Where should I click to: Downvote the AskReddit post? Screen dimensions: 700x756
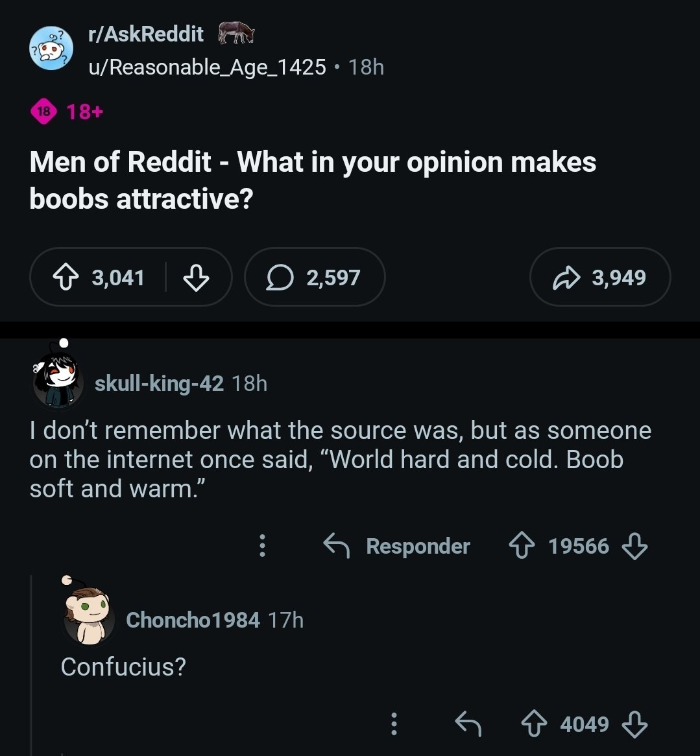pos(195,278)
